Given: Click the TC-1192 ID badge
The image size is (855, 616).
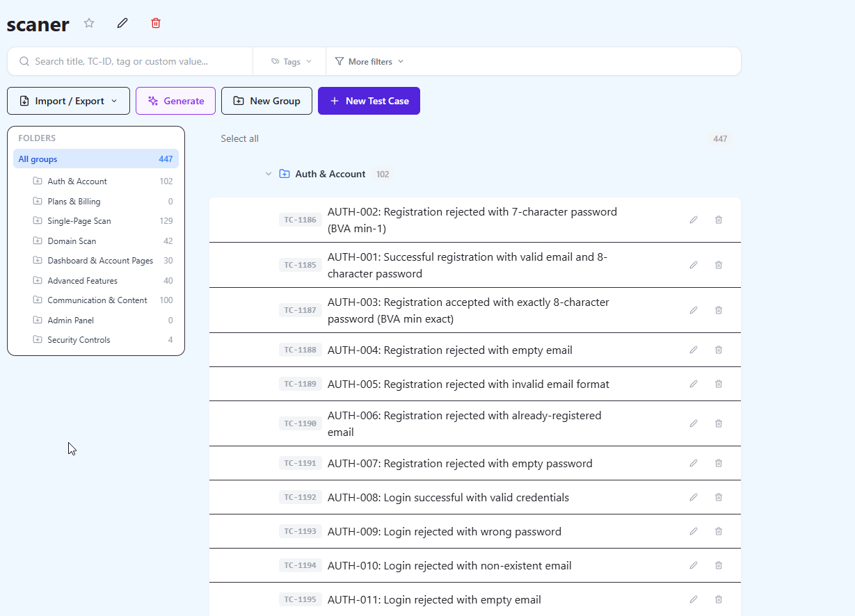Looking at the screenshot, I should (301, 497).
